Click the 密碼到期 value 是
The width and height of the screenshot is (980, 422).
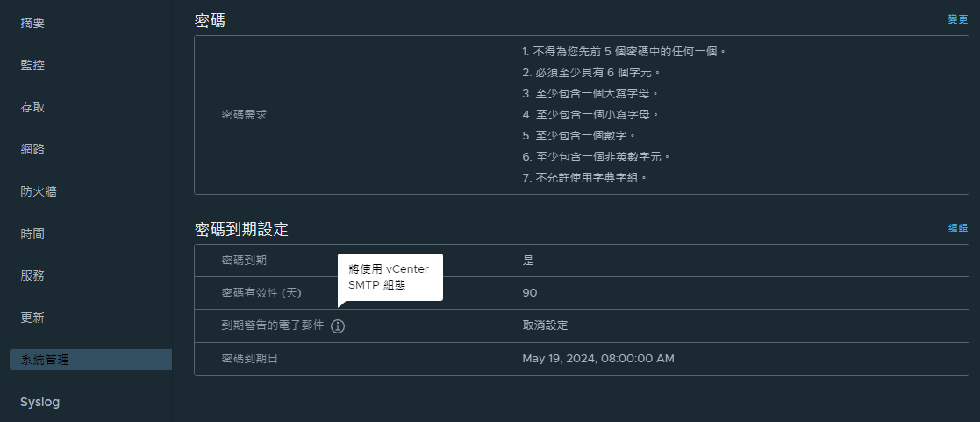pyautogui.click(x=528, y=260)
